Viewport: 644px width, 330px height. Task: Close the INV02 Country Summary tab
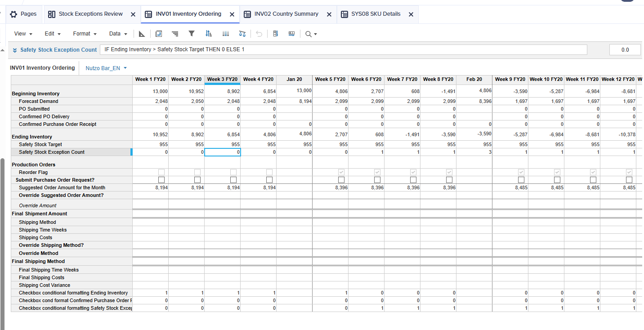pos(329,14)
